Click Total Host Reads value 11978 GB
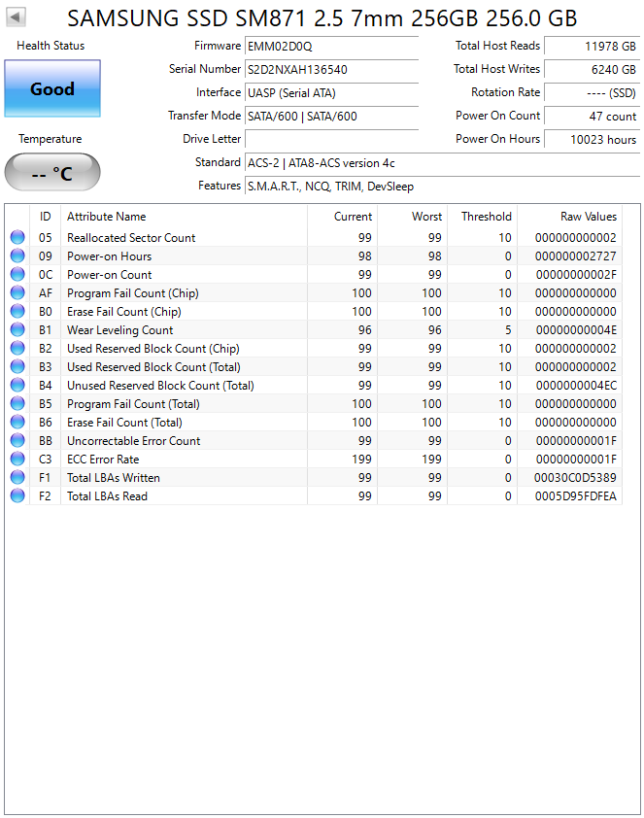Image resolution: width=644 pixels, height=818 pixels. point(592,46)
